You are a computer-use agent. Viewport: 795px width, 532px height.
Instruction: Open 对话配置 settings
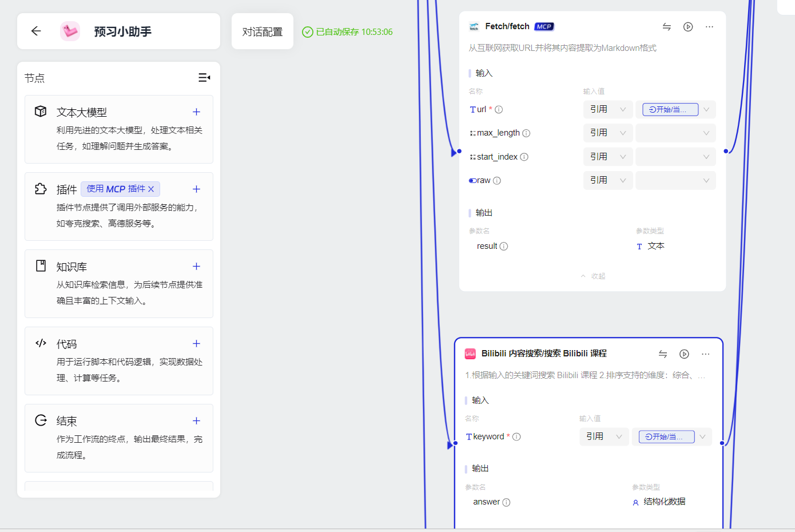tap(263, 31)
